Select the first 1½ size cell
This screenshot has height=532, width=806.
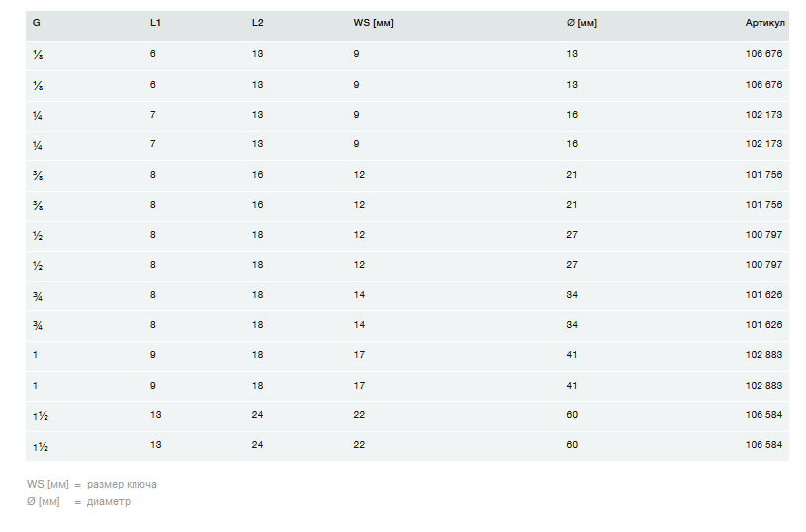pyautogui.click(x=41, y=415)
